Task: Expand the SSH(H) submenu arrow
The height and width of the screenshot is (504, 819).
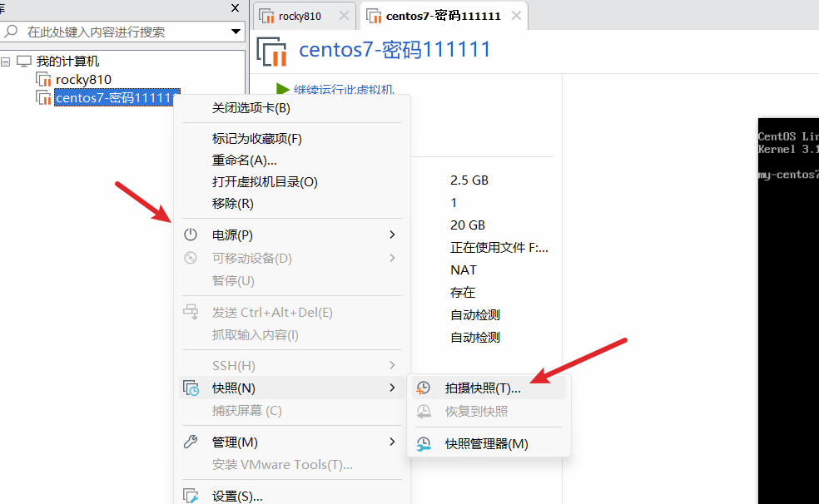Action: pos(392,365)
